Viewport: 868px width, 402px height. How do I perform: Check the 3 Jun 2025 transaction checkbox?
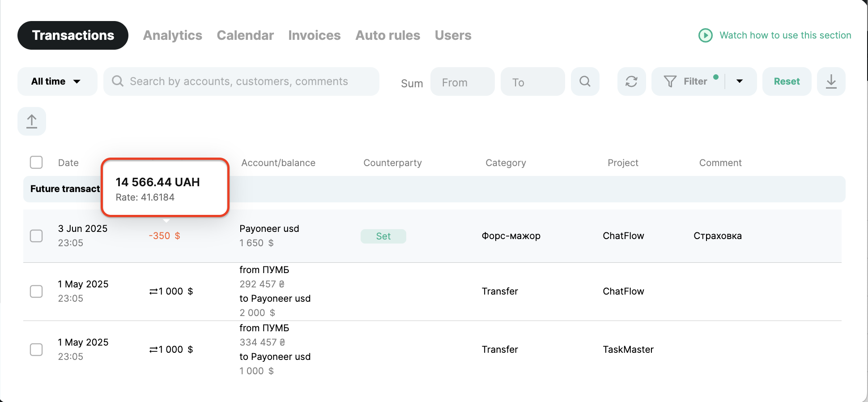point(36,236)
